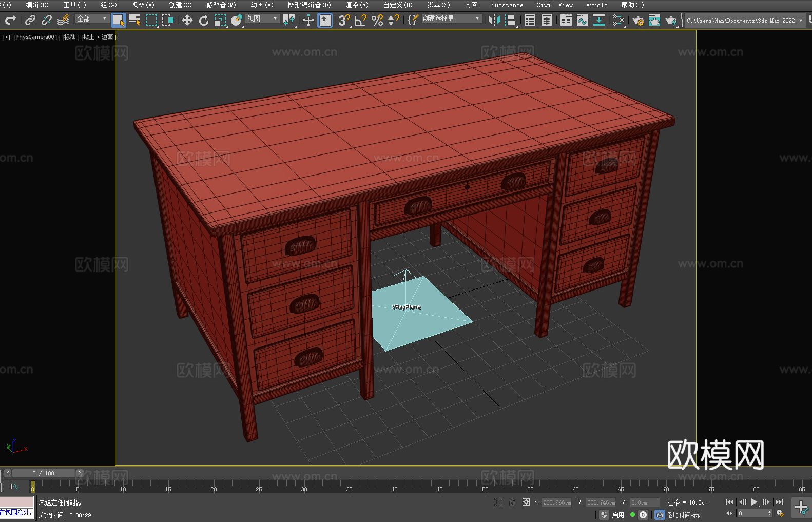The width and height of the screenshot is (812, 522).
Task: Open mini curve editor icon on trackbar
Action: pos(14,486)
